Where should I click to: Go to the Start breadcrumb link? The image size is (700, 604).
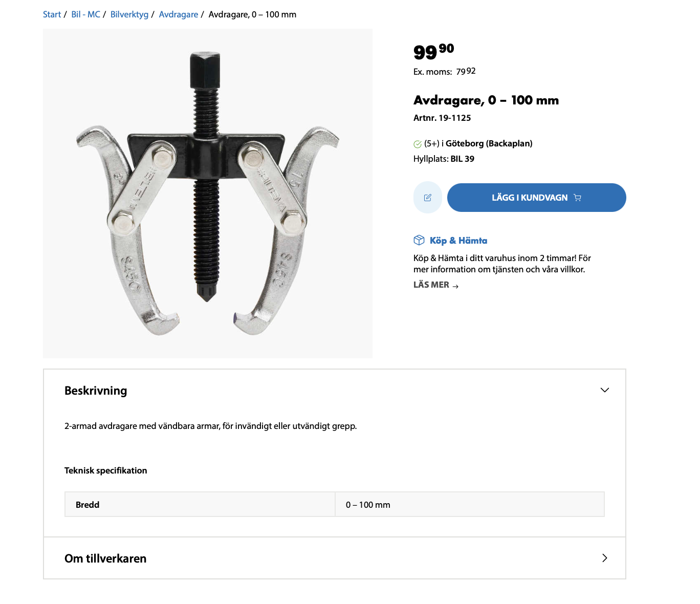point(52,14)
